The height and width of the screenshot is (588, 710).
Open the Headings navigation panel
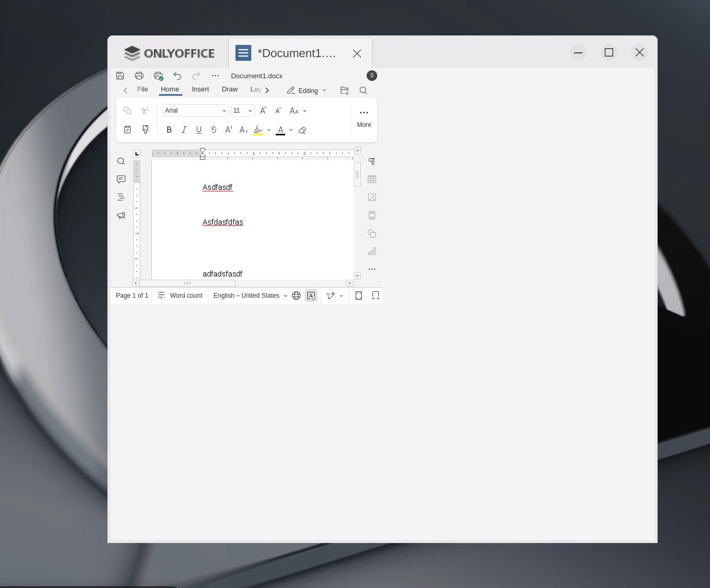point(121,197)
